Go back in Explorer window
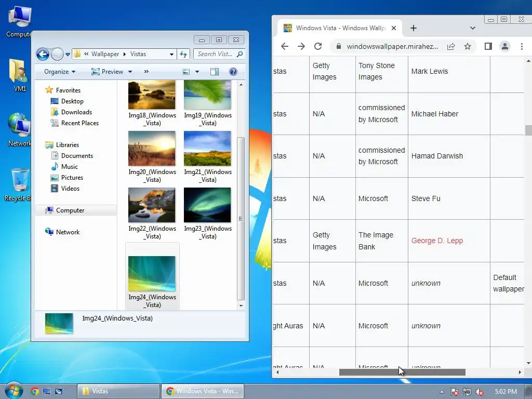The height and width of the screenshot is (399, 532). tap(43, 54)
